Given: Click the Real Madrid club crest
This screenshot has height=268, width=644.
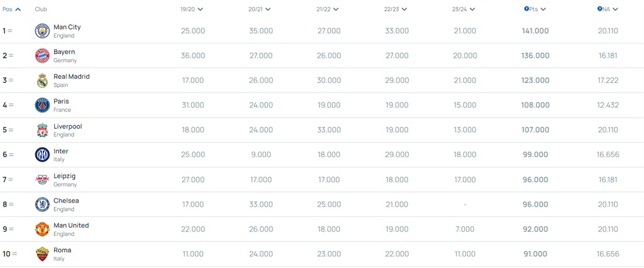Looking at the screenshot, I should [42, 81].
